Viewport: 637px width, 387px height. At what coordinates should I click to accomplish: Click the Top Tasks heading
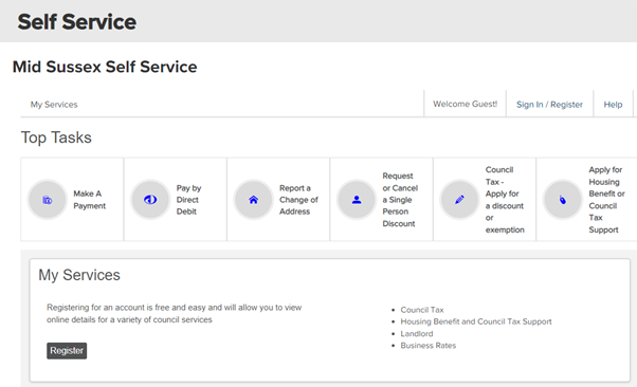point(56,138)
